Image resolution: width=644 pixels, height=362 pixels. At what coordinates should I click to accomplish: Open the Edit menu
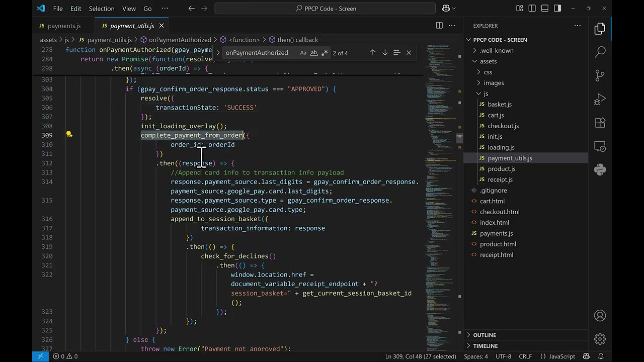(76, 9)
